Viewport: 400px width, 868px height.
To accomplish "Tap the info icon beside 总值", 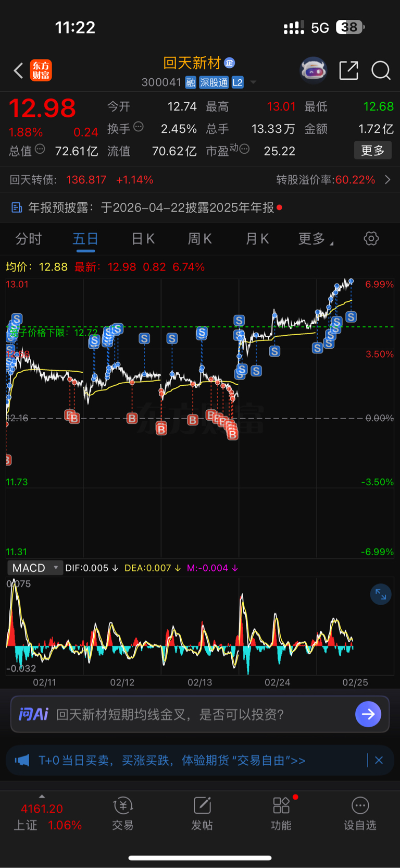I will [x=40, y=150].
